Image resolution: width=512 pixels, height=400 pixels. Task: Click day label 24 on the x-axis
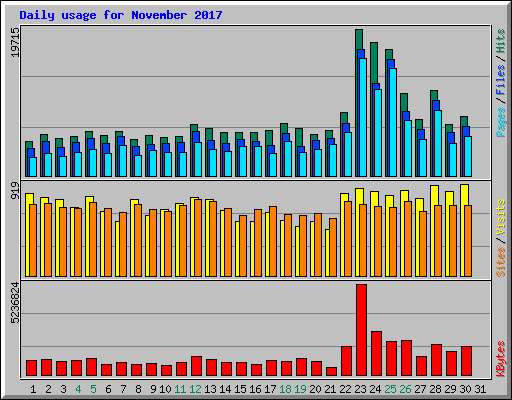[375, 389]
